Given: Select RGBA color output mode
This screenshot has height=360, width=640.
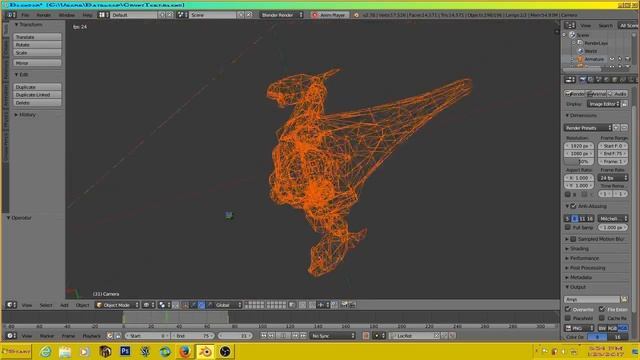Looking at the screenshot, I should tap(623, 328).
